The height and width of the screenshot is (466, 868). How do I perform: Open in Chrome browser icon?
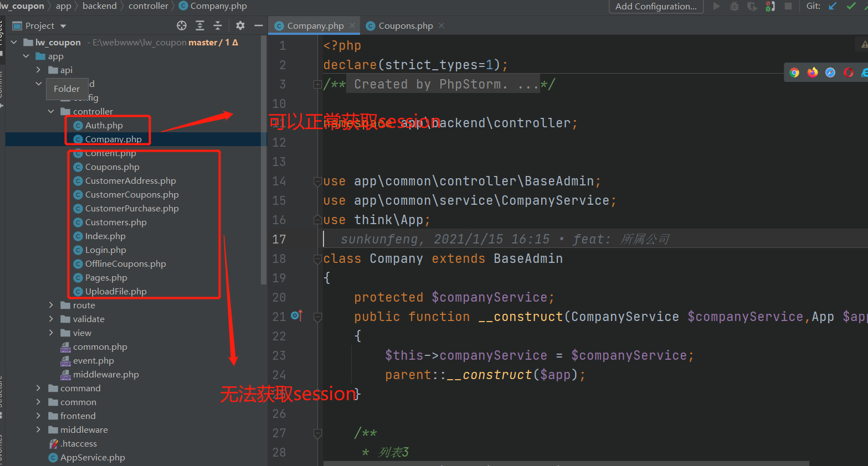(794, 73)
